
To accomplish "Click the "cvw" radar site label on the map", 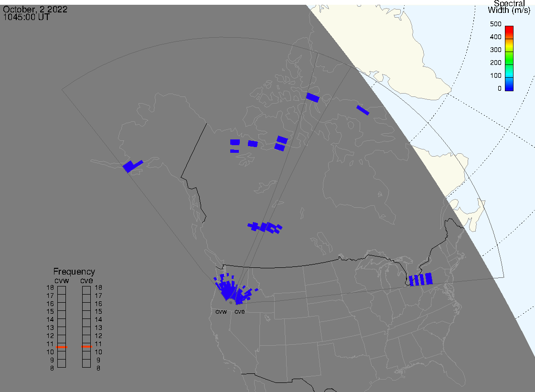I will pyautogui.click(x=221, y=312).
